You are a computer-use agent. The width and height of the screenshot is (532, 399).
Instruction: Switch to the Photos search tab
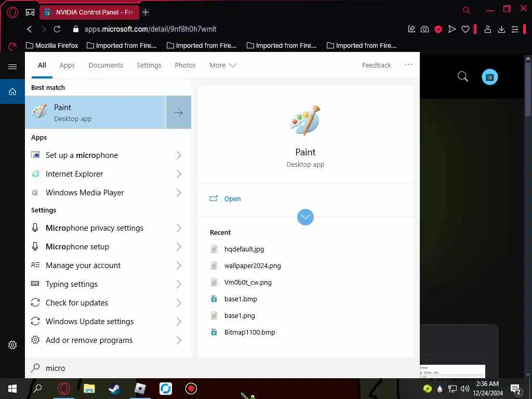tap(185, 65)
